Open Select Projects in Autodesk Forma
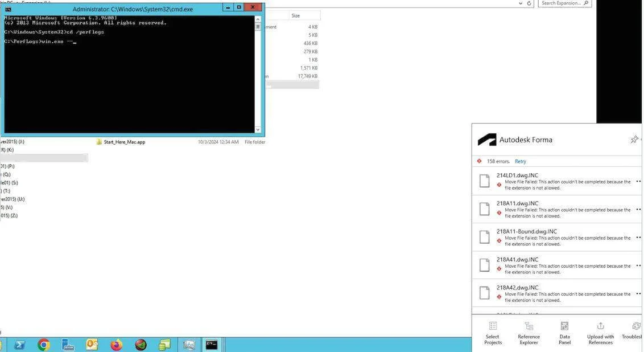644x352 pixels. [x=493, y=333]
